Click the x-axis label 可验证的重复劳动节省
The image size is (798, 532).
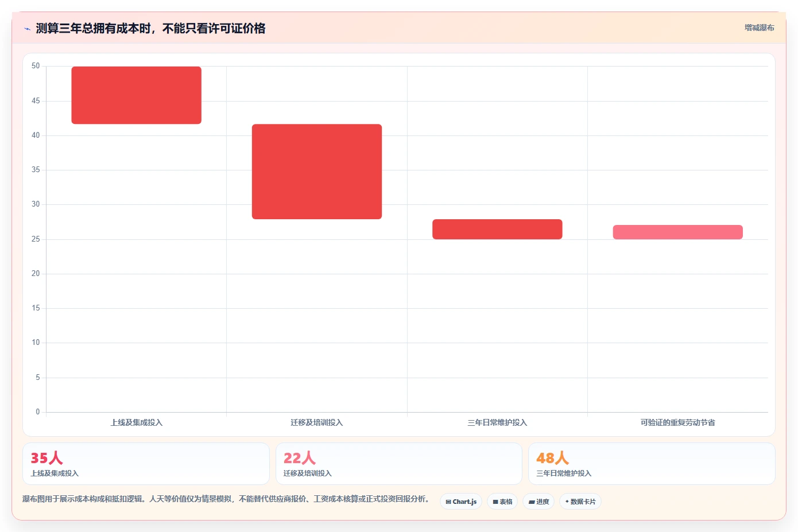678,422
